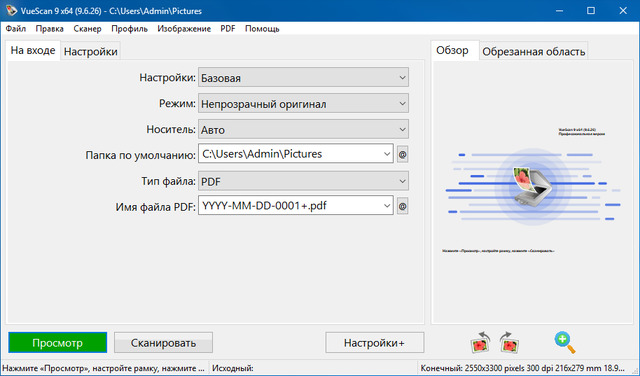Screen dimensions: 640x376
Task: Click the Сканировать button
Action: click(163, 343)
